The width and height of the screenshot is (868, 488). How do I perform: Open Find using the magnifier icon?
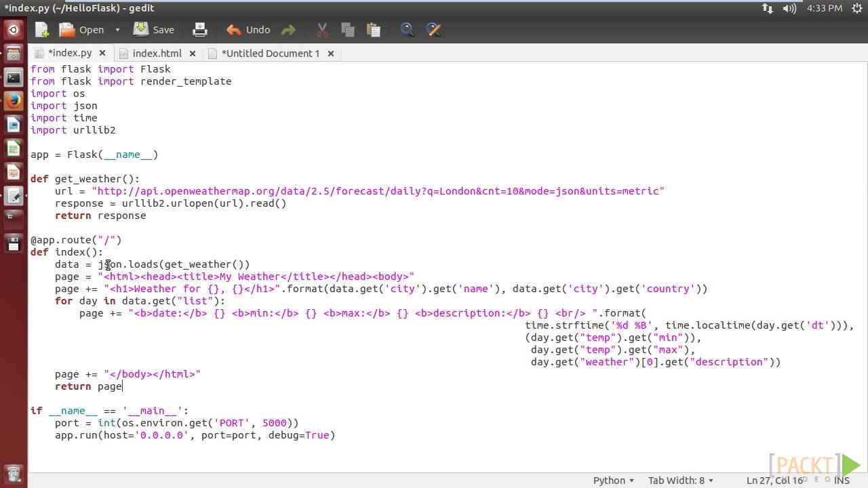point(408,30)
